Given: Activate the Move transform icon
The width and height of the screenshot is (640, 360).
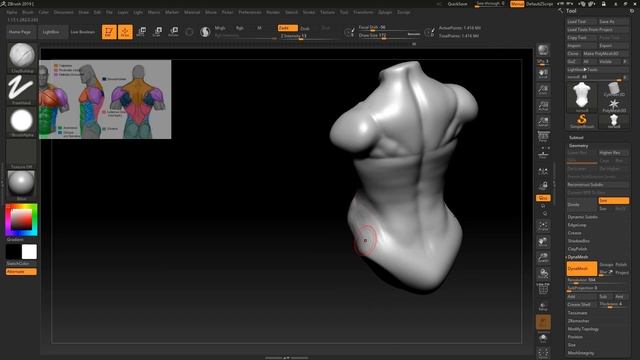Looking at the screenshot, I should point(141,32).
